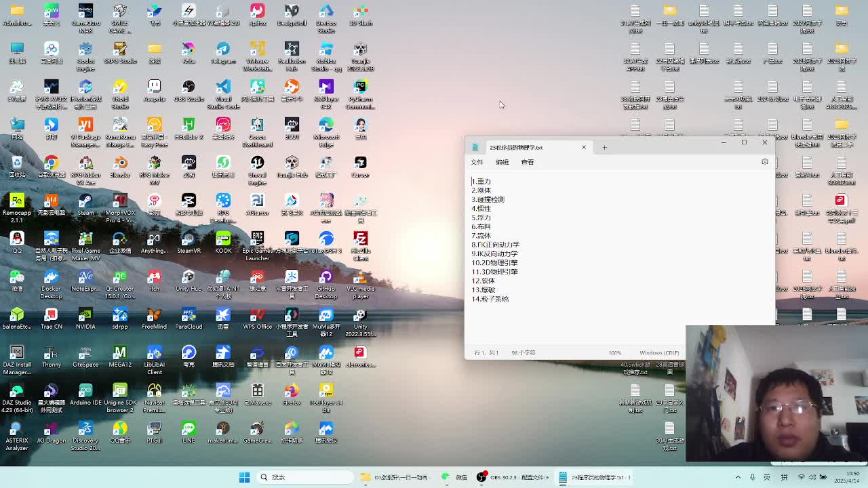Open the File Explorer taskbar window item
Viewport: 868px width, 488px height.
pyautogui.click(x=395, y=477)
